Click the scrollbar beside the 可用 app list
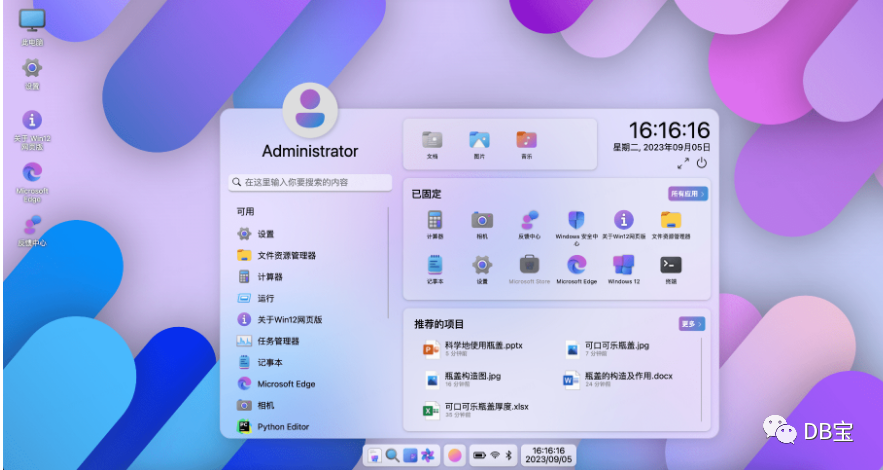 (x=388, y=263)
